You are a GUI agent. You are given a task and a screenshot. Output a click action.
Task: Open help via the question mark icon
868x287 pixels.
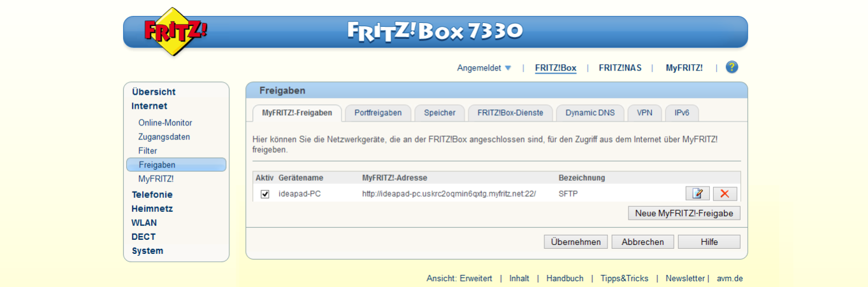(732, 67)
